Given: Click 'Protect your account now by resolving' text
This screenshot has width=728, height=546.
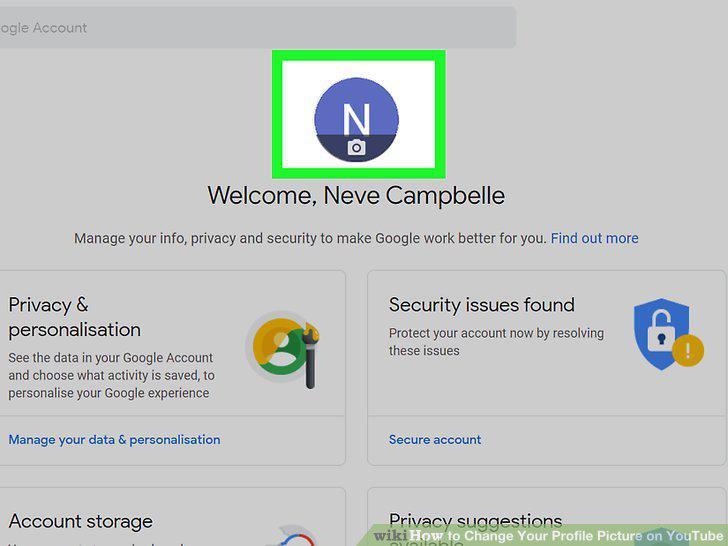Looking at the screenshot, I should pyautogui.click(x=496, y=333).
